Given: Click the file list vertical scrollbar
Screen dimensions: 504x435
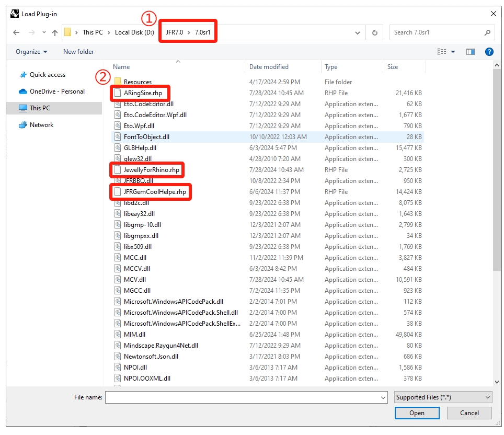Looking at the screenshot, I should 497,170.
